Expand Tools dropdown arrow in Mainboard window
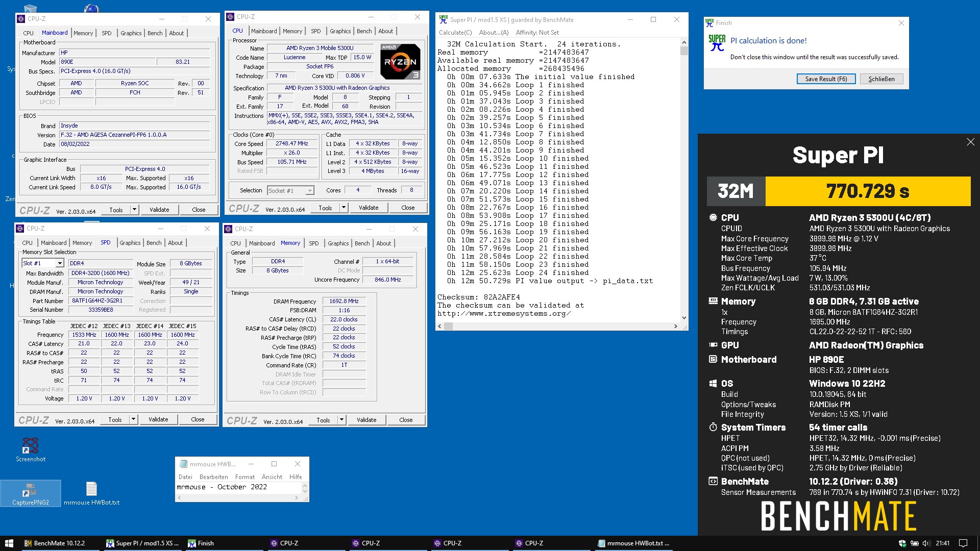Image resolution: width=980 pixels, height=551 pixels. (134, 210)
